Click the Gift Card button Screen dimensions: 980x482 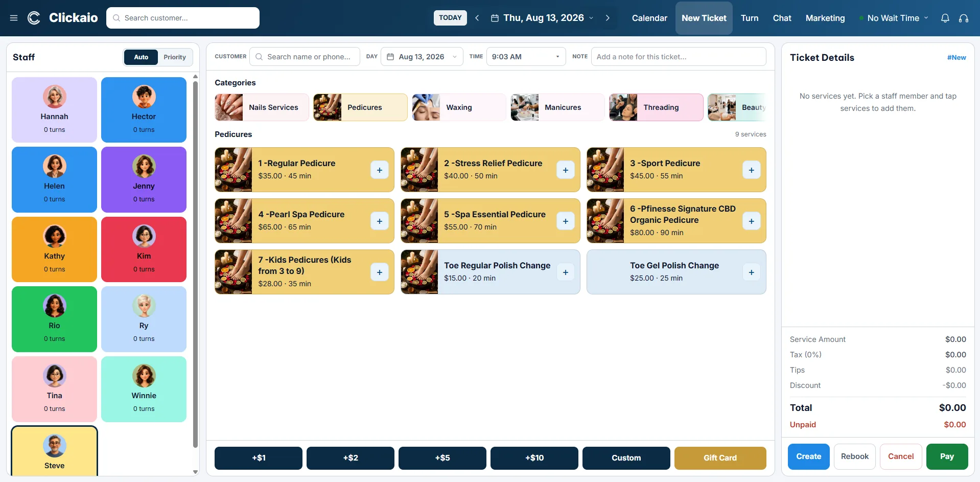(x=720, y=458)
